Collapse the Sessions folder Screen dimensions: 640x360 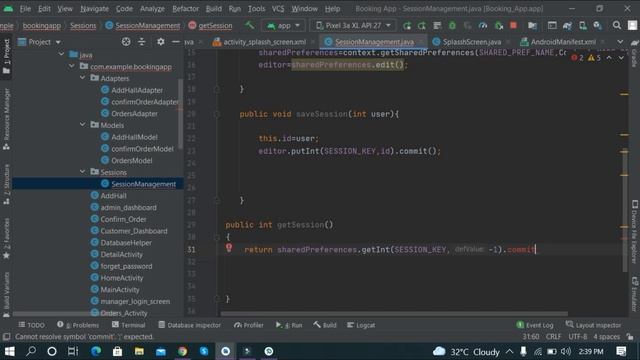point(83,172)
